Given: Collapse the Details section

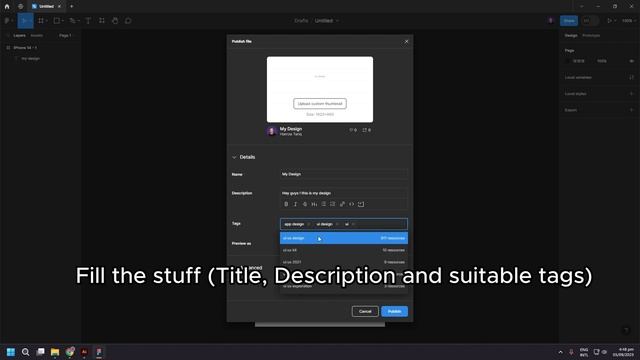Looking at the screenshot, I should tap(234, 157).
